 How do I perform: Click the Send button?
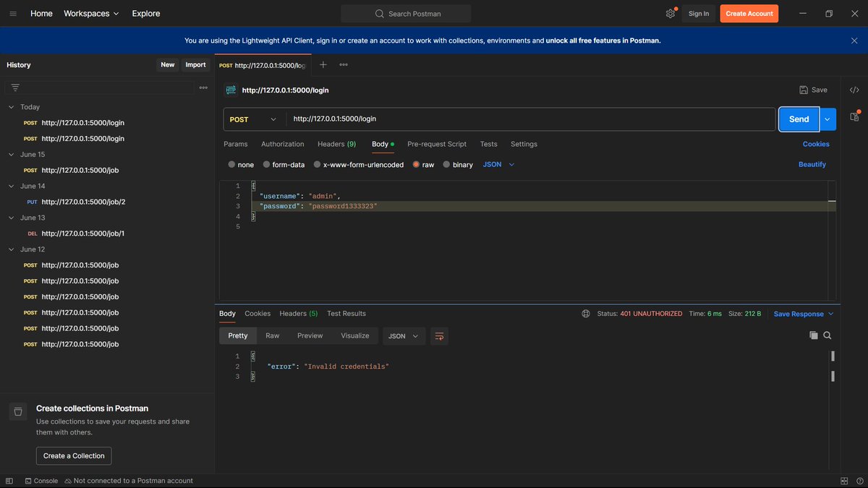click(x=799, y=119)
